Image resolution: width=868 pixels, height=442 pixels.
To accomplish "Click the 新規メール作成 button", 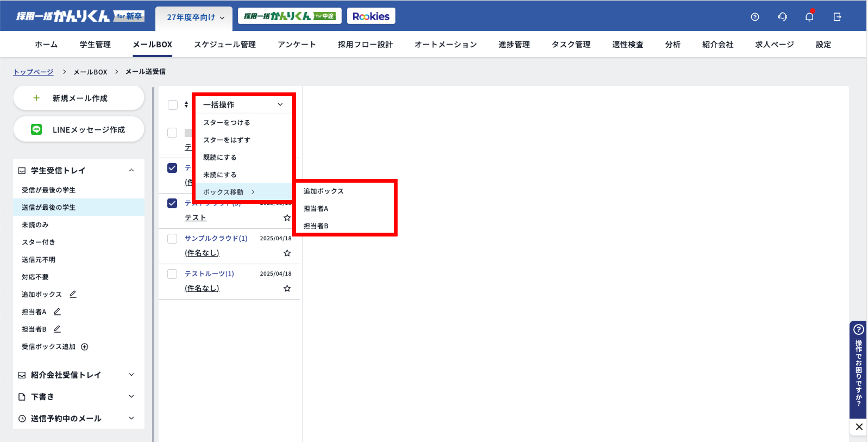I will 79,98.
